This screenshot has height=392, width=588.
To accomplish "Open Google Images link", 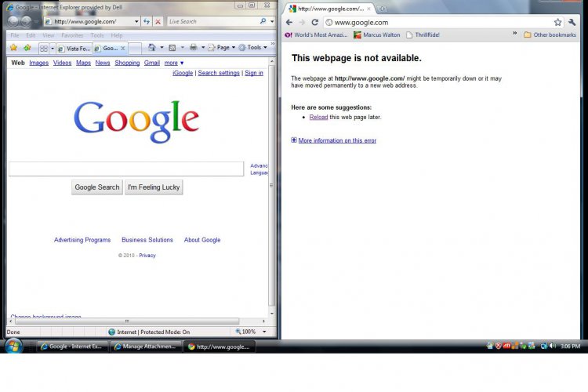I will point(39,63).
